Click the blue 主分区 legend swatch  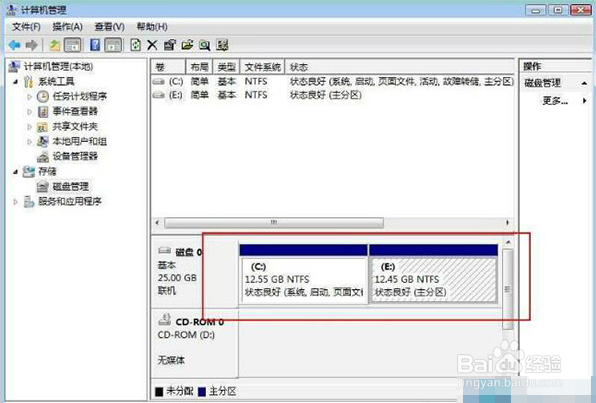tap(202, 391)
